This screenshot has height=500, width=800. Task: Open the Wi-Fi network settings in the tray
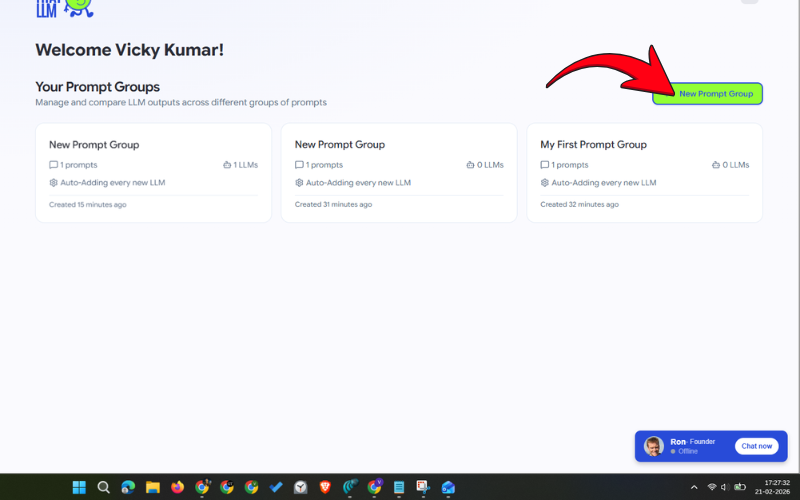(712, 487)
